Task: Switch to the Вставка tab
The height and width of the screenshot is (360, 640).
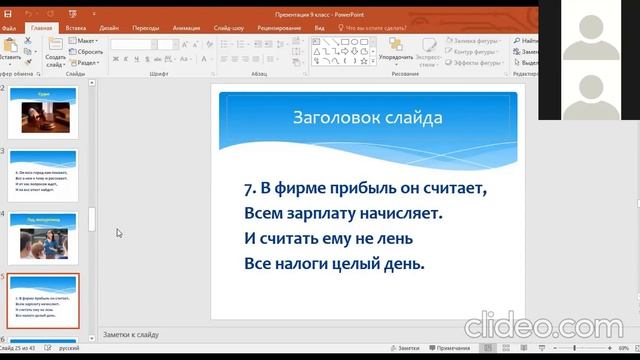Action: [76, 28]
